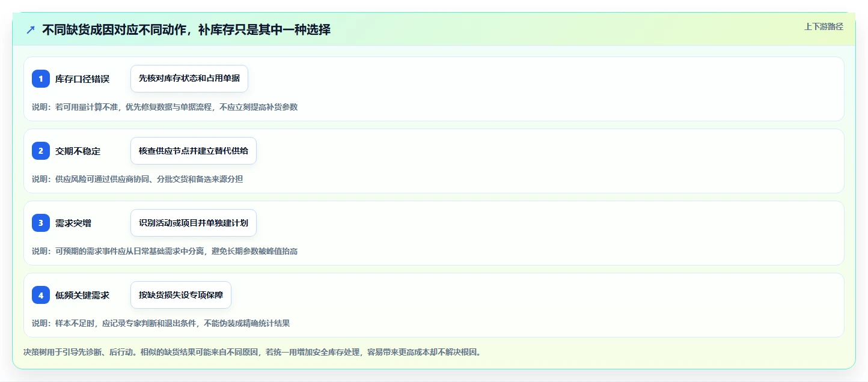Click the 低频关键需求 label

(82, 295)
